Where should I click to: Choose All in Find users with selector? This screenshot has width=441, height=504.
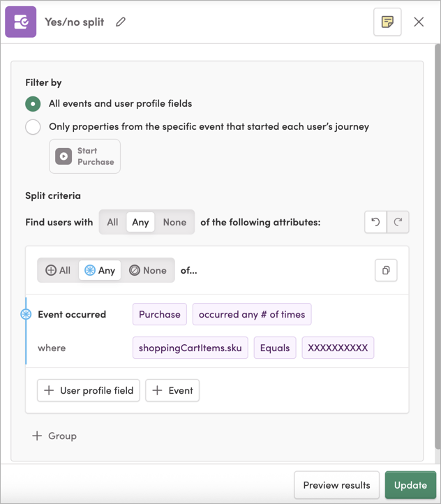coord(113,222)
